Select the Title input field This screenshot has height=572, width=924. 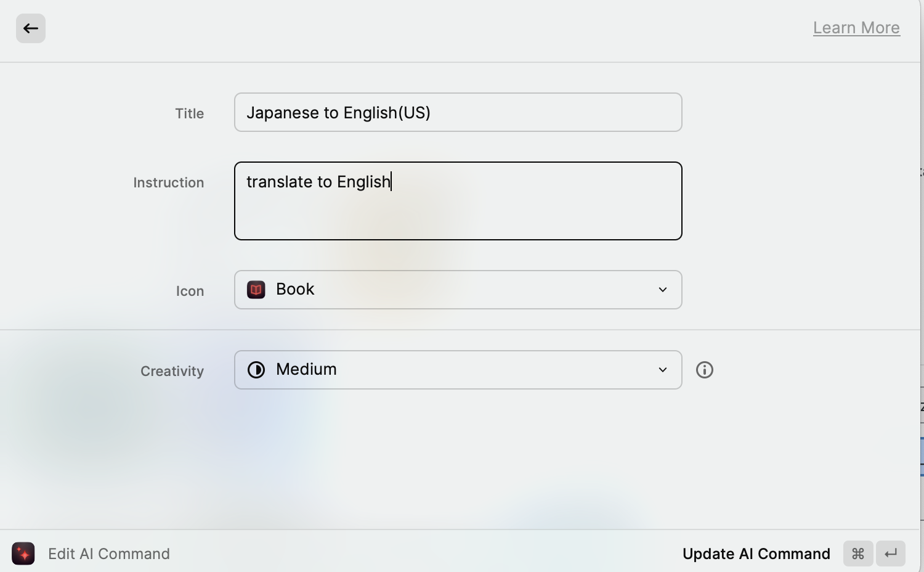point(458,112)
